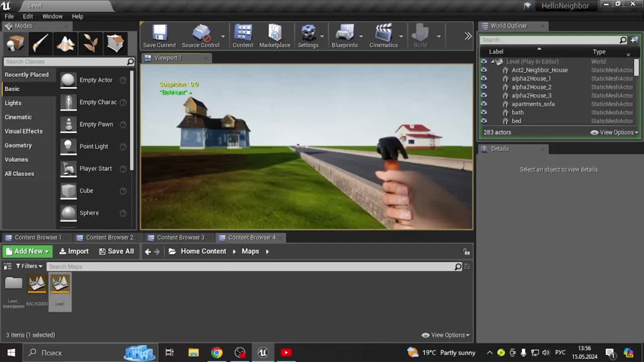
Task: Toggle visibility of Level world row
Action: 484,61
